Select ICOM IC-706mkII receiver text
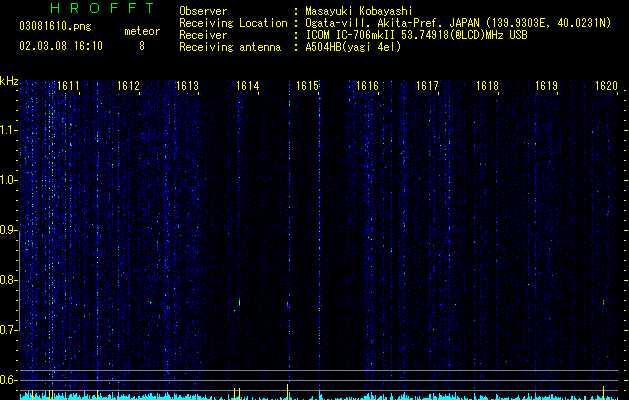This screenshot has width=629, height=400. click(416, 35)
